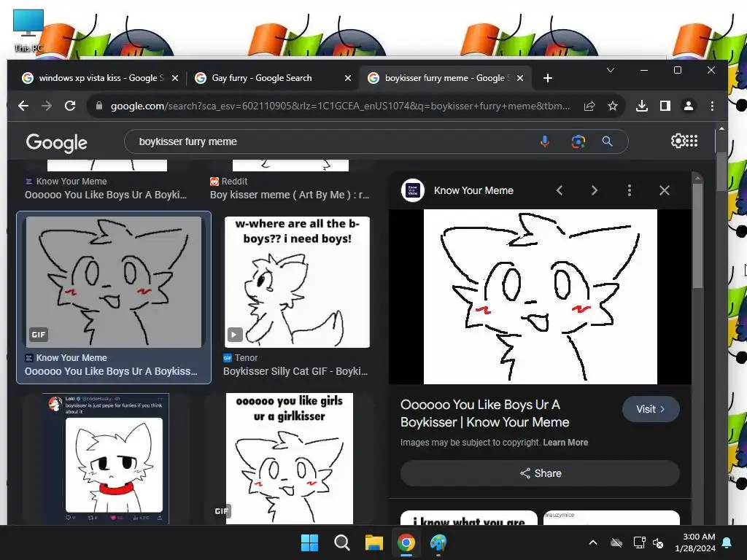Open Chrome three-dot menu
The image size is (747, 560).
click(712, 106)
